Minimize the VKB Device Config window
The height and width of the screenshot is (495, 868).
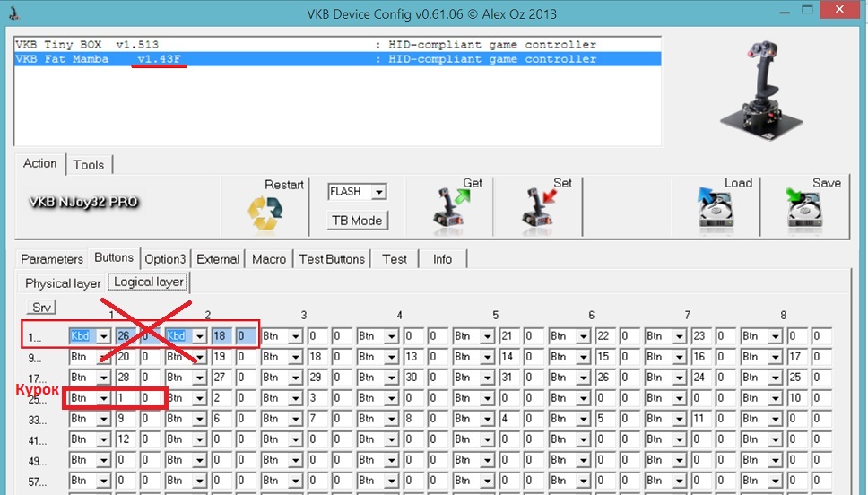pyautogui.click(x=785, y=11)
